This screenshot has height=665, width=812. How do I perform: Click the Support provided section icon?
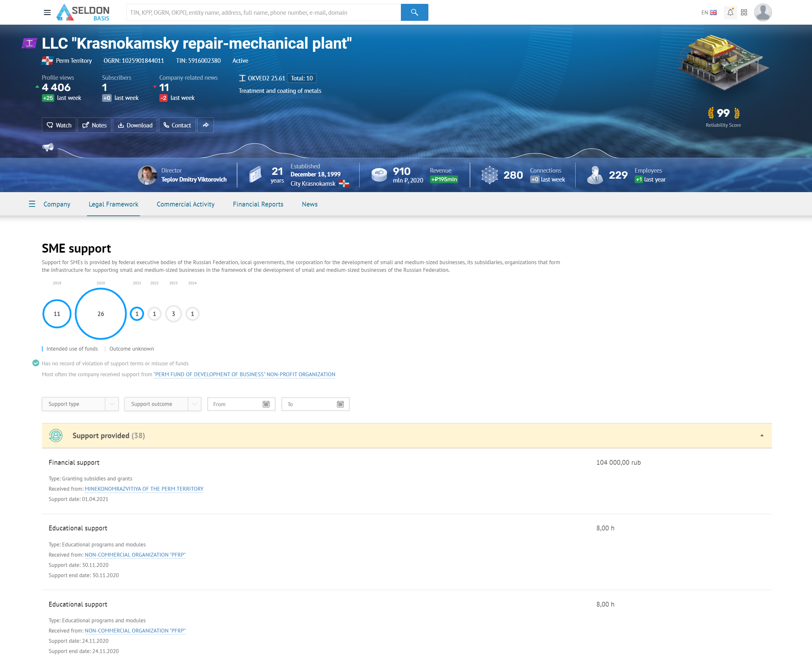56,435
